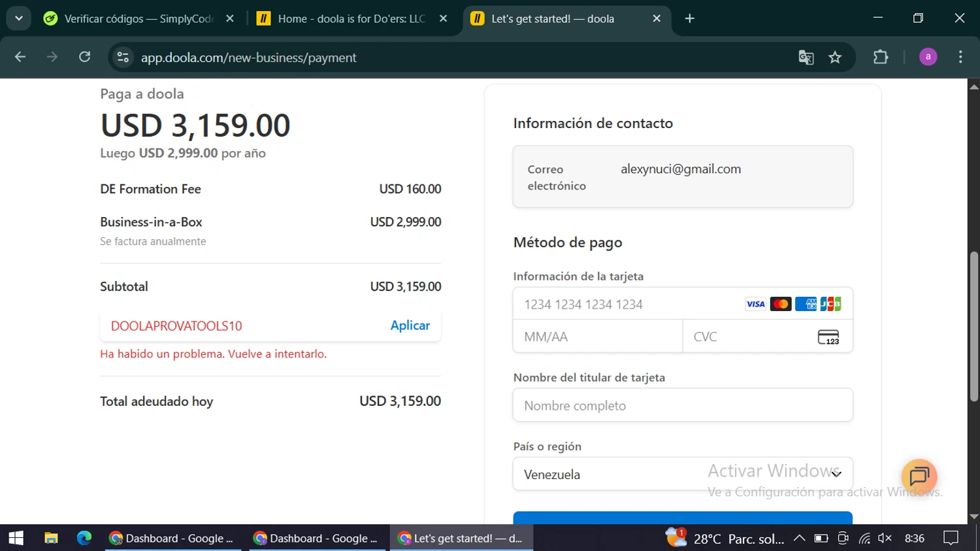Click the MM/AA expiry field

pos(598,337)
